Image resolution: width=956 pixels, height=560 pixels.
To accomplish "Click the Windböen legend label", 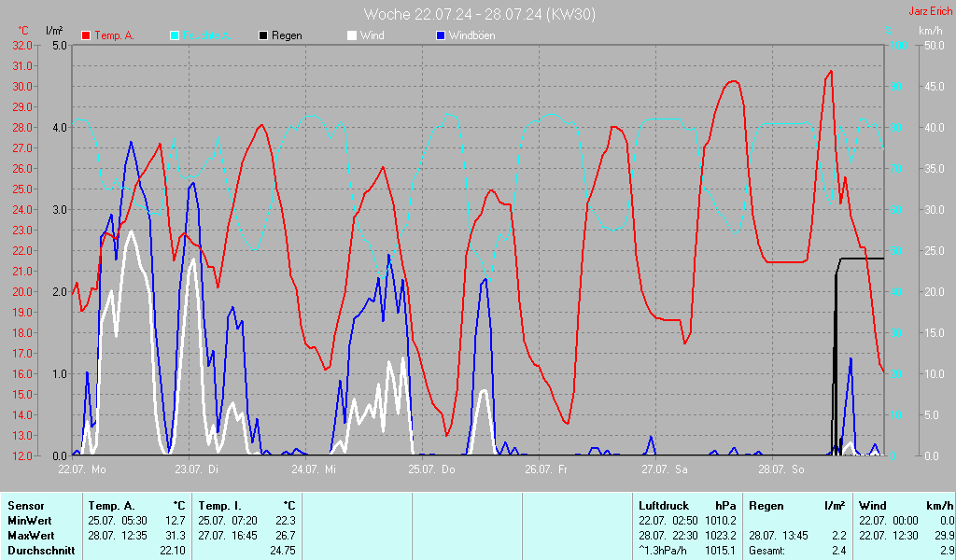I will pyautogui.click(x=471, y=35).
